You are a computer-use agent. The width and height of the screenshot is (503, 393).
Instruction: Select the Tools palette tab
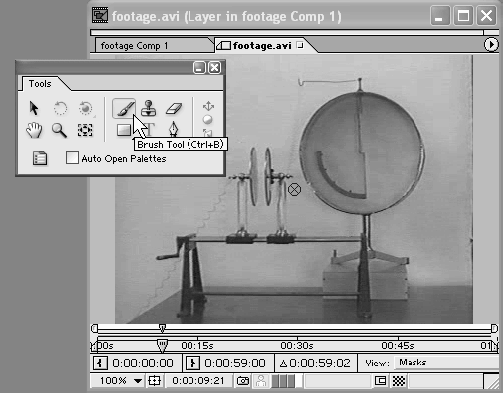click(x=40, y=83)
